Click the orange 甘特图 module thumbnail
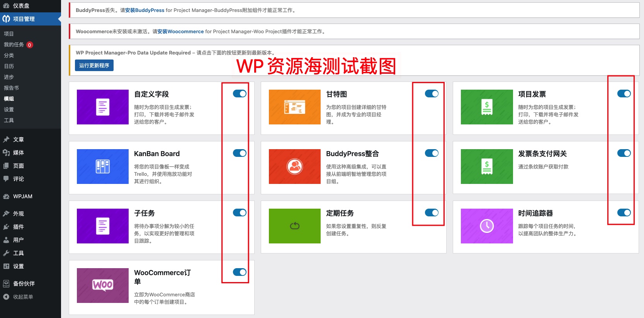The width and height of the screenshot is (644, 318). 295,107
